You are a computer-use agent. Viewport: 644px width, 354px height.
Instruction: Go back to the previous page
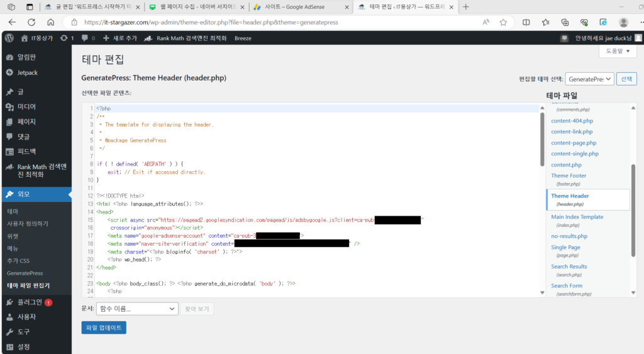point(13,22)
